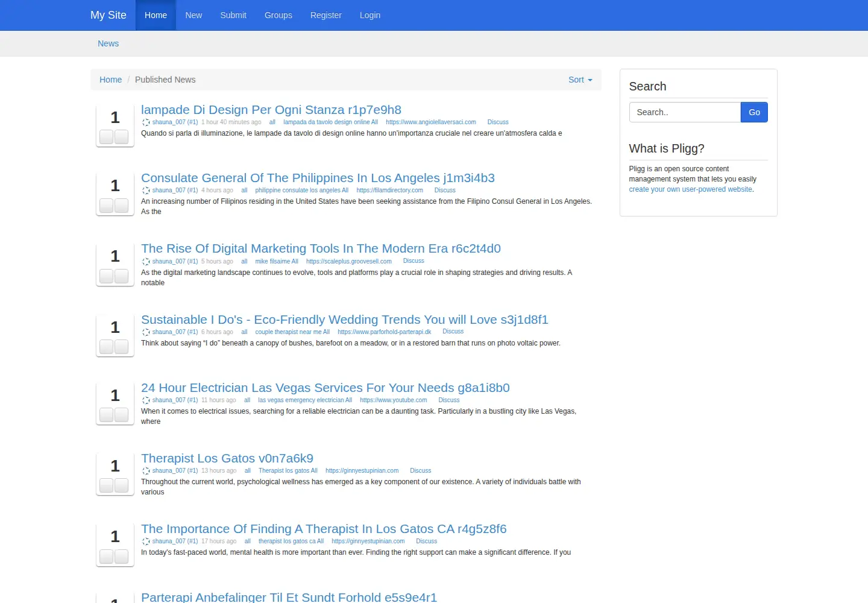Click Discuss link for Therapist Los Gatos v0n7a6k9
The image size is (868, 603).
coord(421,471)
